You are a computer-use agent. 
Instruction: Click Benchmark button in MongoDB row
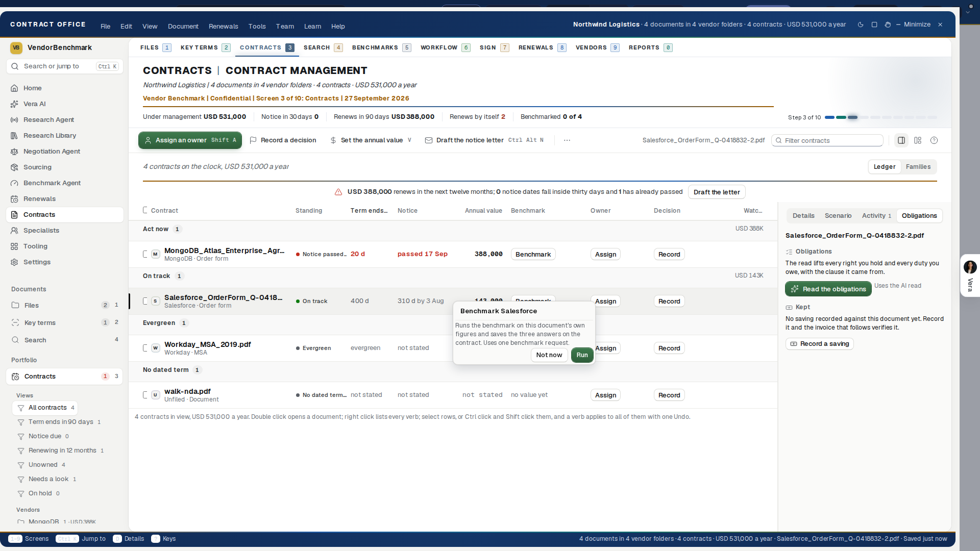(533, 254)
